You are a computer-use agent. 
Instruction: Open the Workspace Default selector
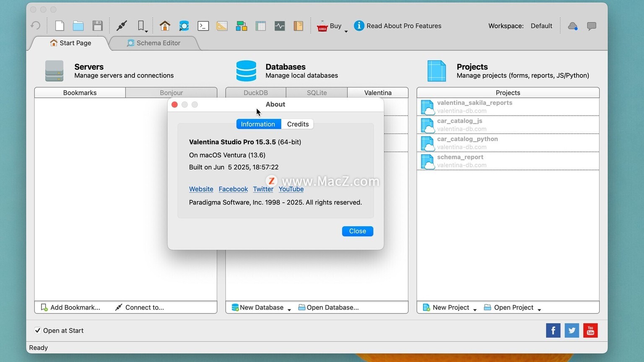click(x=541, y=26)
